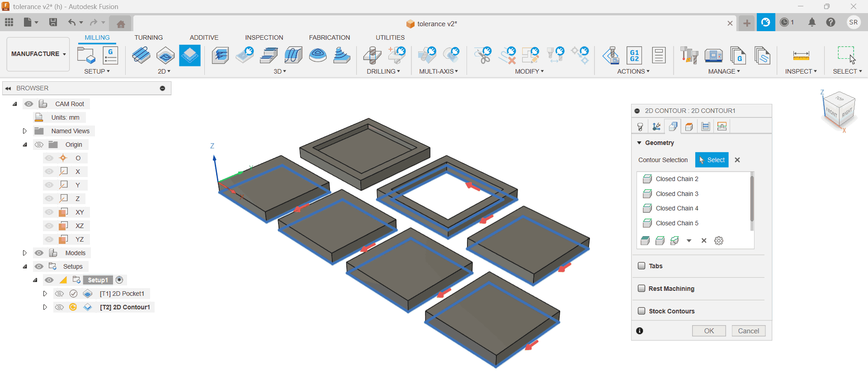Open the SR user profile

pyautogui.click(x=854, y=22)
